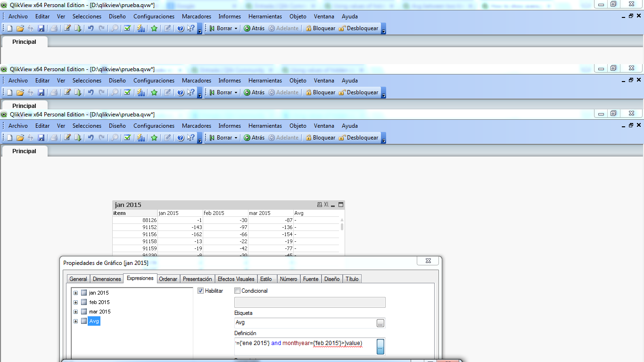This screenshot has height=362, width=644.
Task: Close the Propiedades de Gráfico dialog
Action: [x=428, y=261]
